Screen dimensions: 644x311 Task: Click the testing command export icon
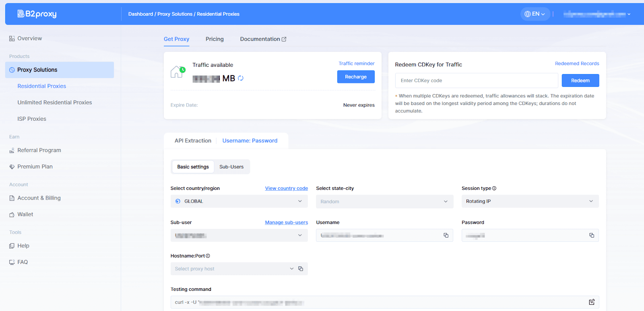click(x=592, y=302)
